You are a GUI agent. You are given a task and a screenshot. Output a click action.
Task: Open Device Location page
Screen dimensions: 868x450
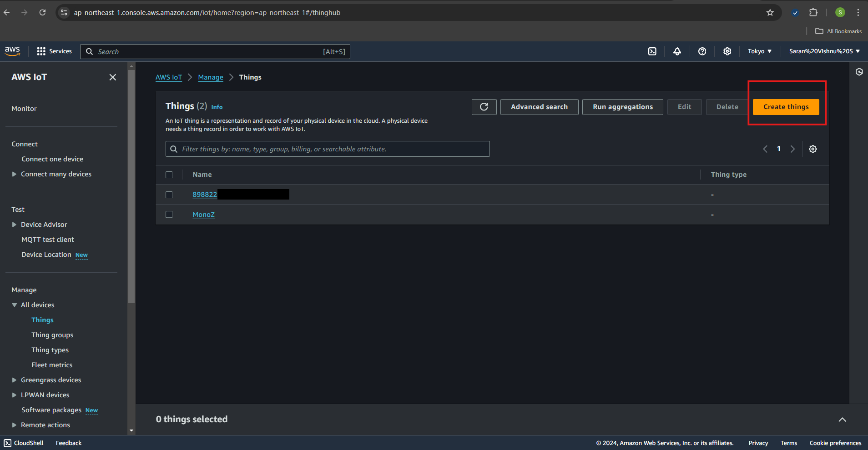click(46, 255)
